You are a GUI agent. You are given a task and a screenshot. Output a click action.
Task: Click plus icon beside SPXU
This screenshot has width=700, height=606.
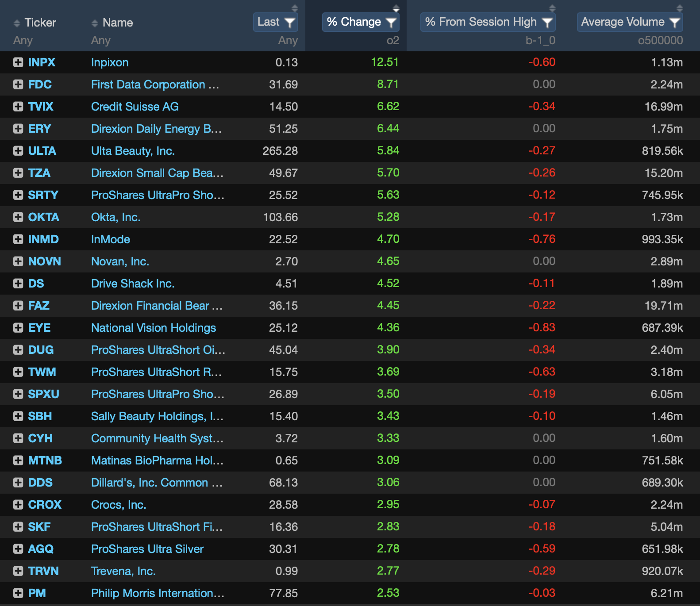18,394
